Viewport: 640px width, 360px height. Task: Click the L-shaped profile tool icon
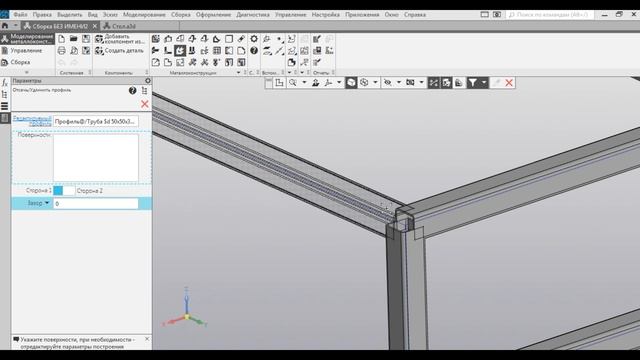pyautogui.click(x=167, y=51)
